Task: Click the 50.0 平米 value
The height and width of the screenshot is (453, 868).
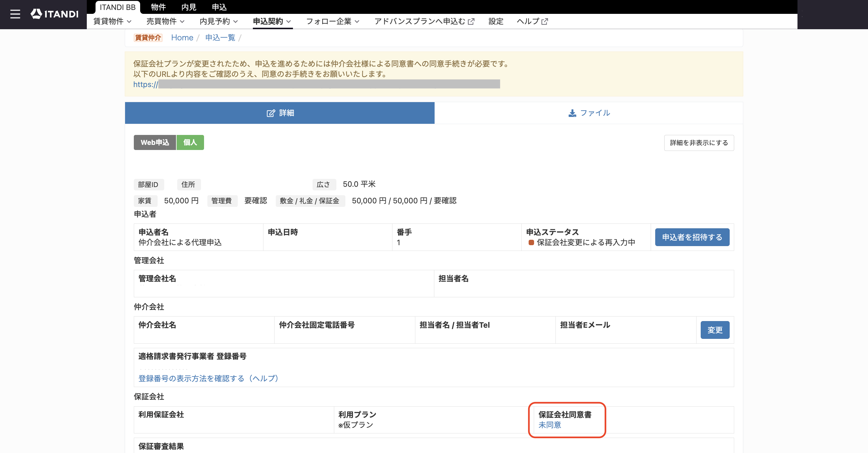Action: tap(359, 184)
